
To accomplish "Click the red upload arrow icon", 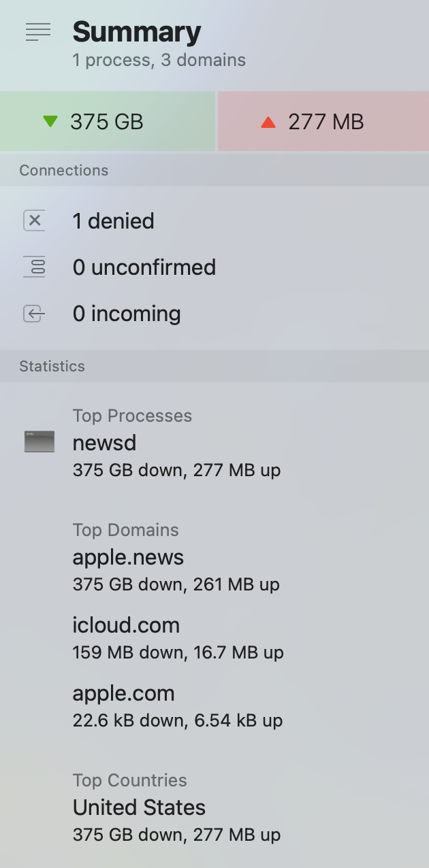I will pos(268,122).
